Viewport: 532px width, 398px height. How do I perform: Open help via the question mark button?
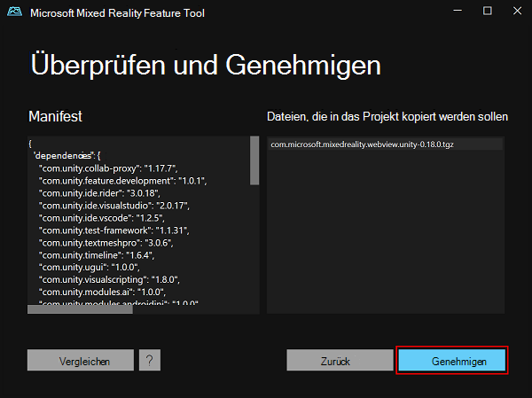[x=150, y=361]
